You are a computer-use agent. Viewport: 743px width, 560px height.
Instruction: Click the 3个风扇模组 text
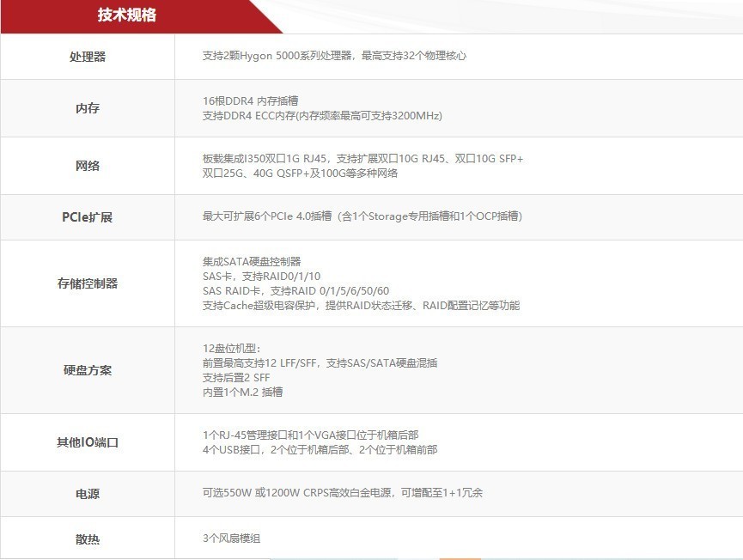coord(231,539)
